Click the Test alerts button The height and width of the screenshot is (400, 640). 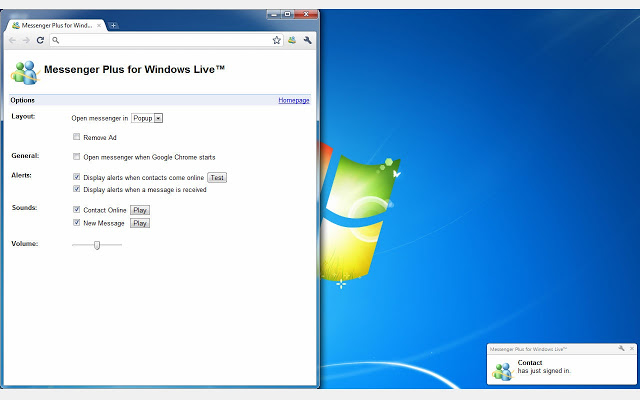pos(217,178)
